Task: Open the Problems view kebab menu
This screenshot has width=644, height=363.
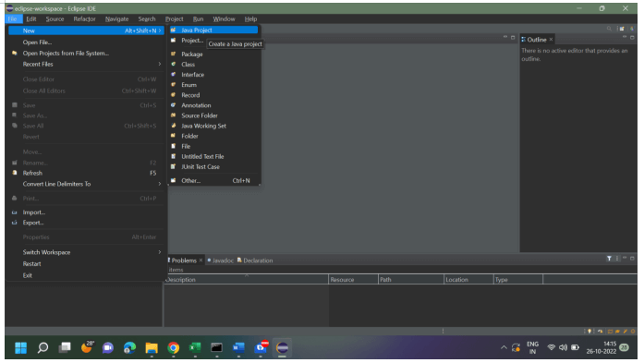Action: coord(617,259)
